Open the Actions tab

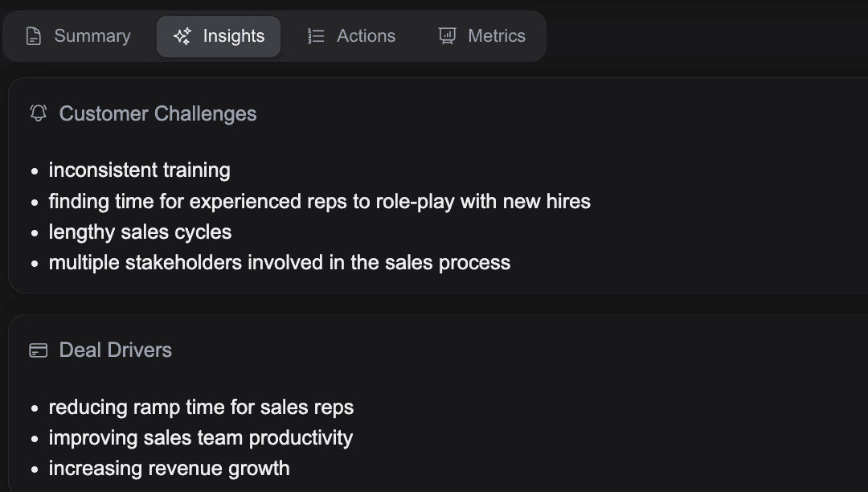tap(351, 35)
